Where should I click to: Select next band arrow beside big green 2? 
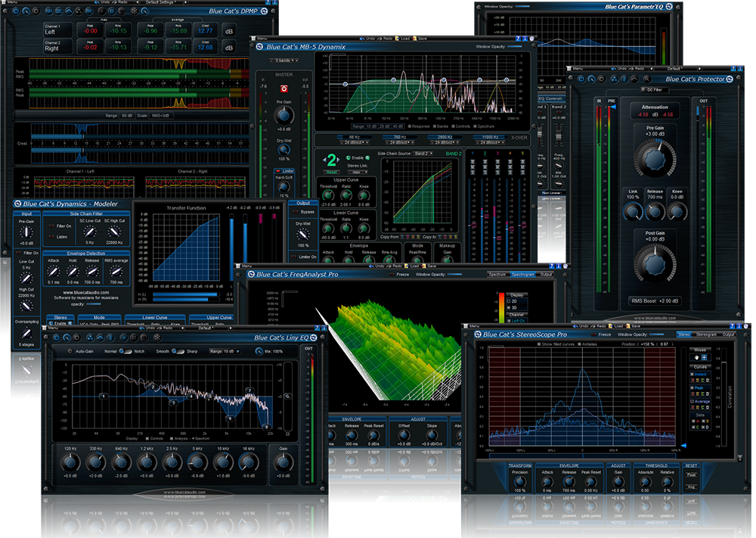339,160
